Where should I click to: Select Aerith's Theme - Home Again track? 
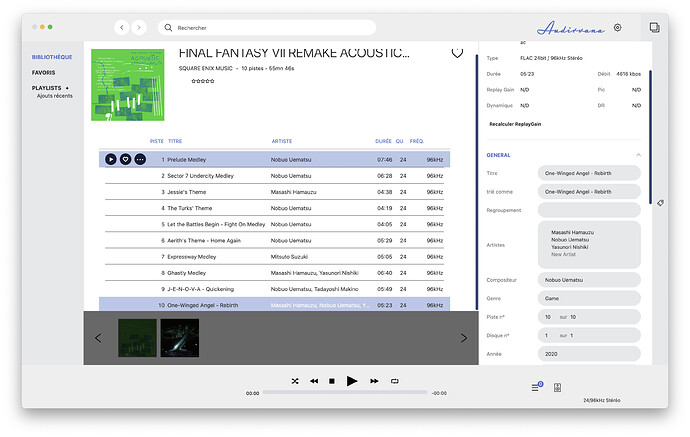[x=274, y=241]
